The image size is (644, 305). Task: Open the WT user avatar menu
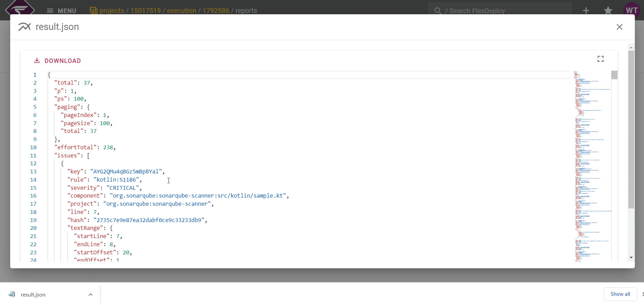coord(632,10)
